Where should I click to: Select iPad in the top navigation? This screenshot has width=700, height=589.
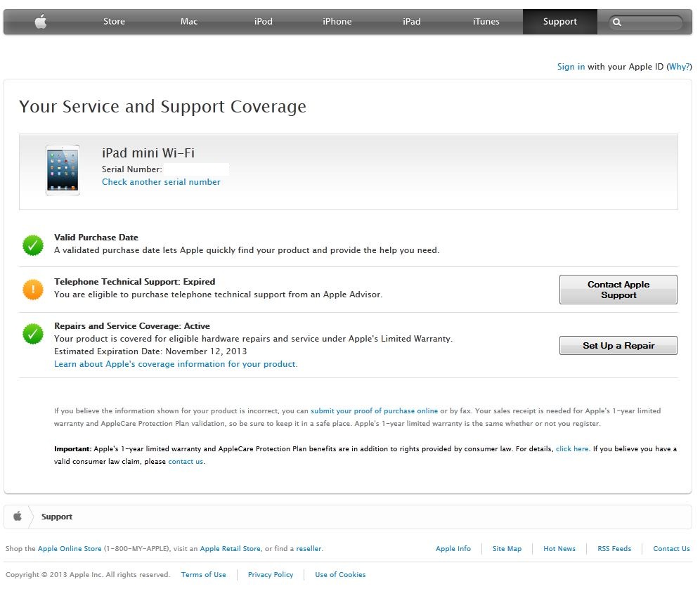click(x=412, y=21)
